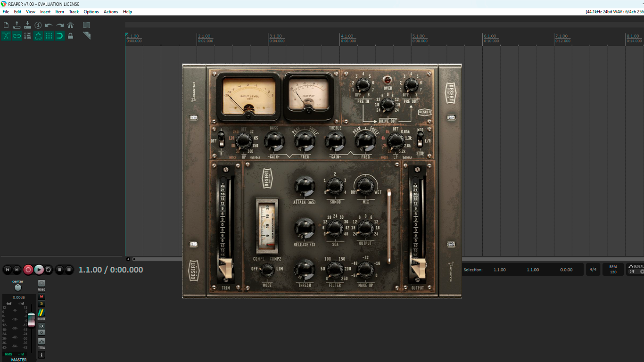This screenshot has width=644, height=362.
Task: Open the master track FX chain
Action: point(41,326)
